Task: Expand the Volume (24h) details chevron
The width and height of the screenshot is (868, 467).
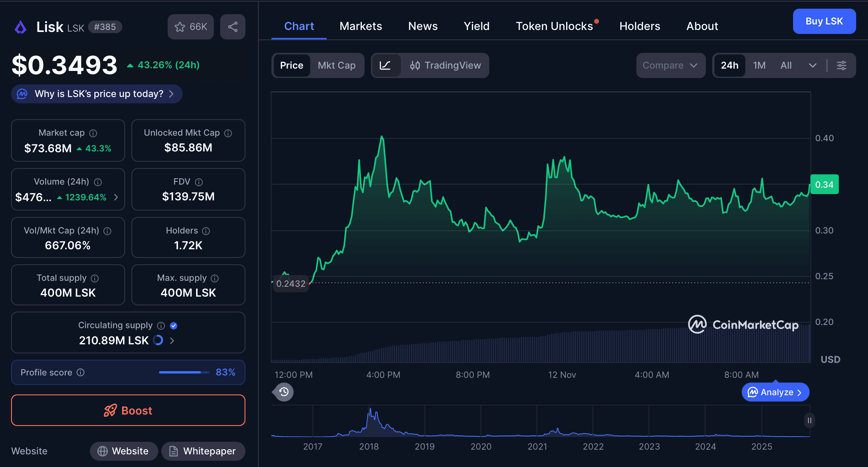Action: point(116,197)
